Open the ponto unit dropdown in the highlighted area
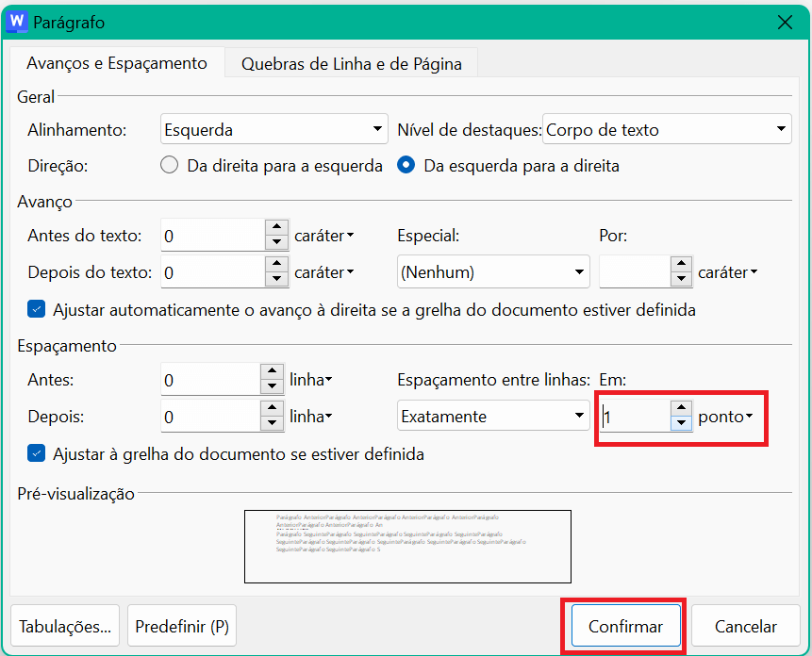 click(726, 416)
